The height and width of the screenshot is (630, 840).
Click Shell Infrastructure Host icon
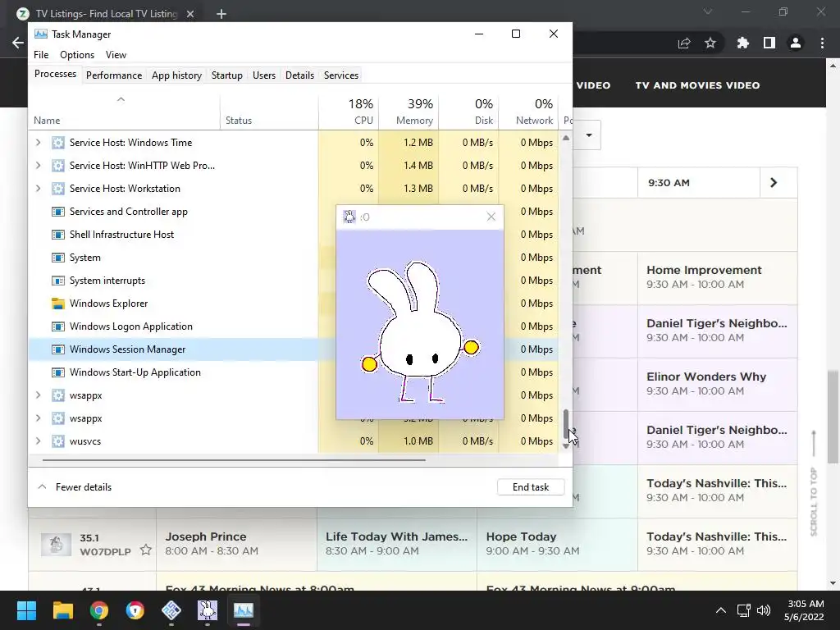tap(58, 235)
